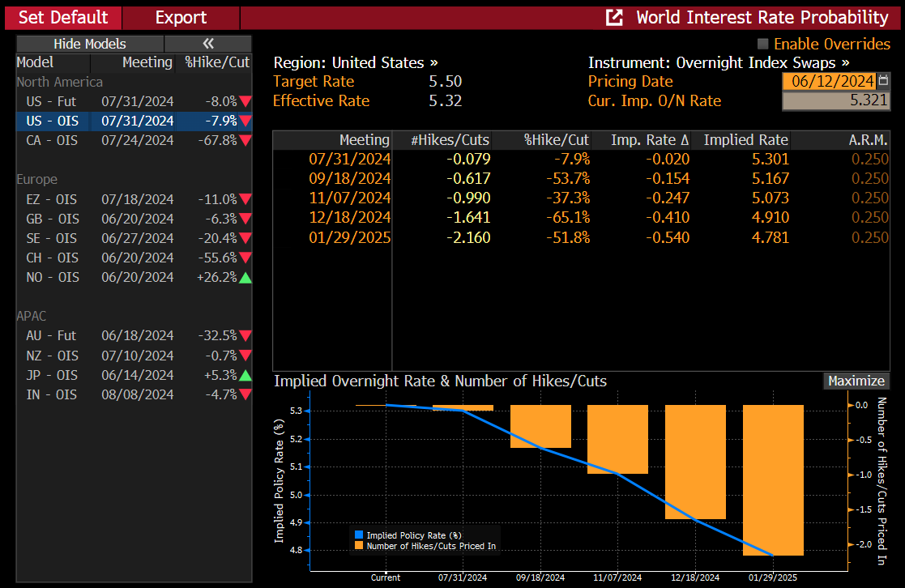Select JP - OIS model row
The width and height of the screenshot is (905, 588).
point(134,375)
